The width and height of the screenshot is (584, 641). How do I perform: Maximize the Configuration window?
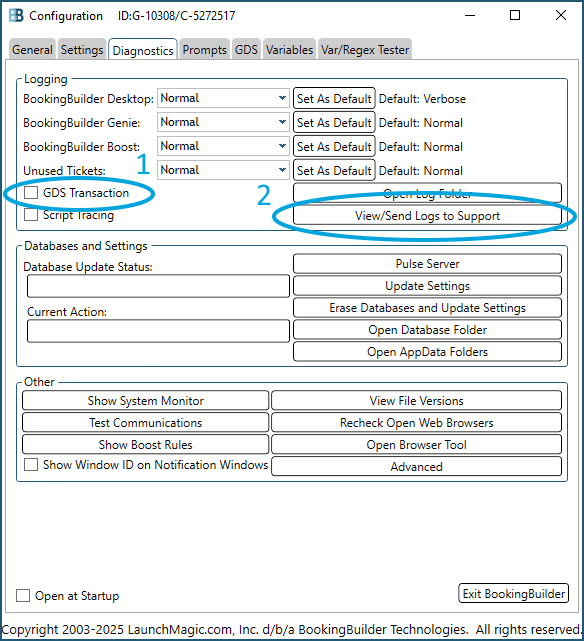(x=515, y=16)
